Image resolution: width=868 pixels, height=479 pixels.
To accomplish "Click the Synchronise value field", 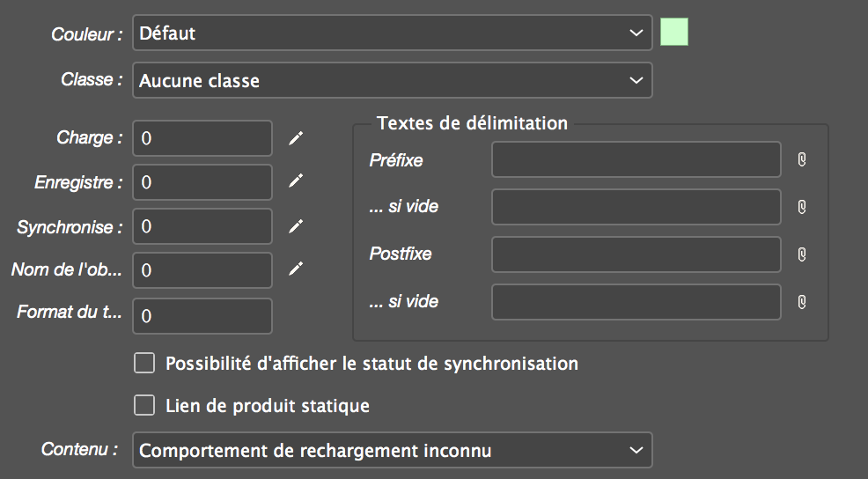I will (202, 226).
